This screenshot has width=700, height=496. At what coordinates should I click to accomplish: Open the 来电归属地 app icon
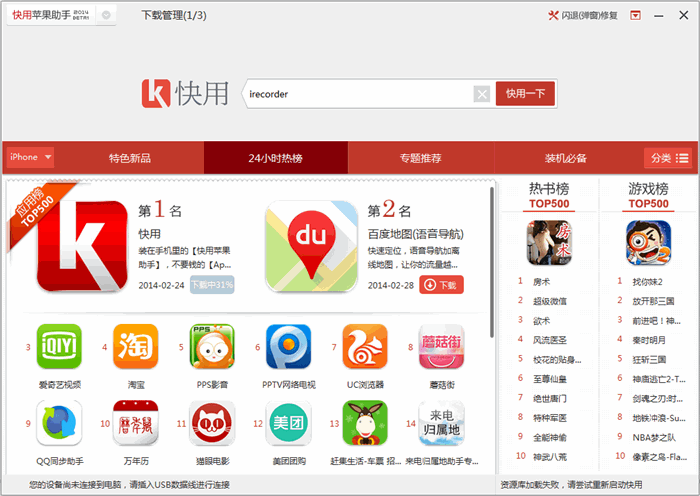(x=442, y=423)
